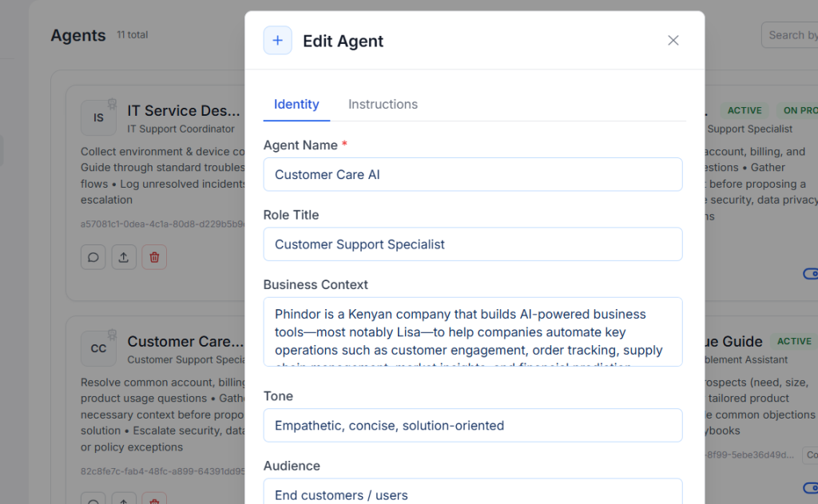The width and height of the screenshot is (818, 504).
Task: Click the IS avatar on IT Service Desk card
Action: 98,117
